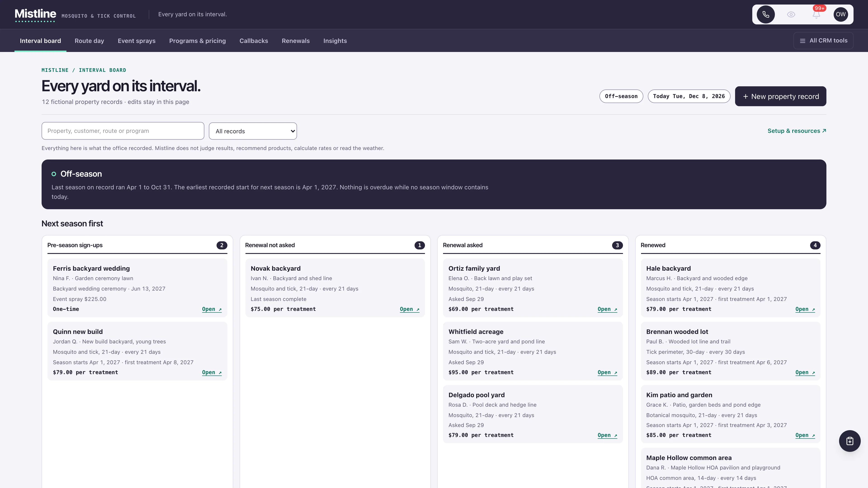Click the Renewed column count badge

tap(815, 245)
